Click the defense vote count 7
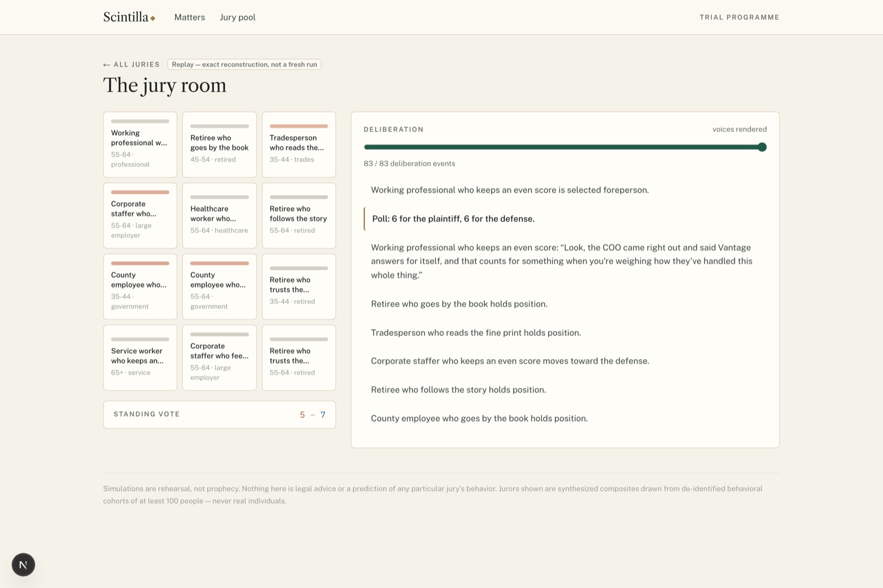The height and width of the screenshot is (588, 883). coord(323,415)
